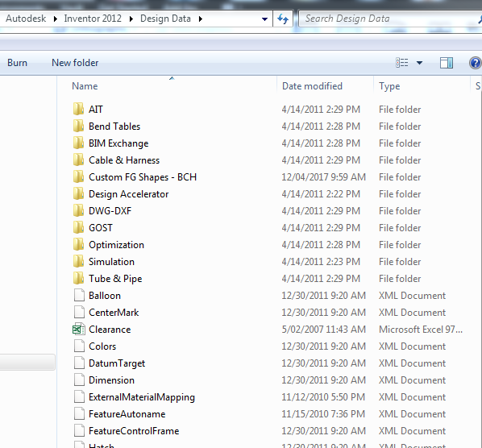Sort by Date modified column
This screenshot has width=482, height=448.
point(312,86)
